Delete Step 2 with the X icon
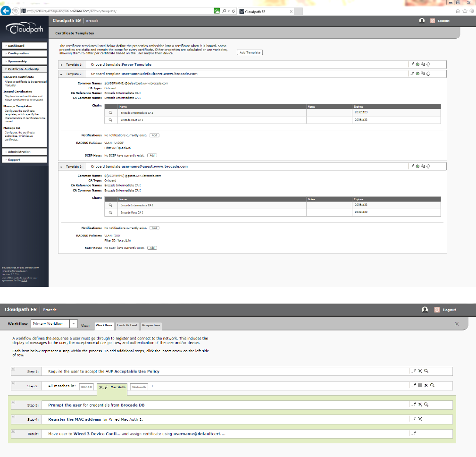Screen dimensions: 476x457 (426, 385)
